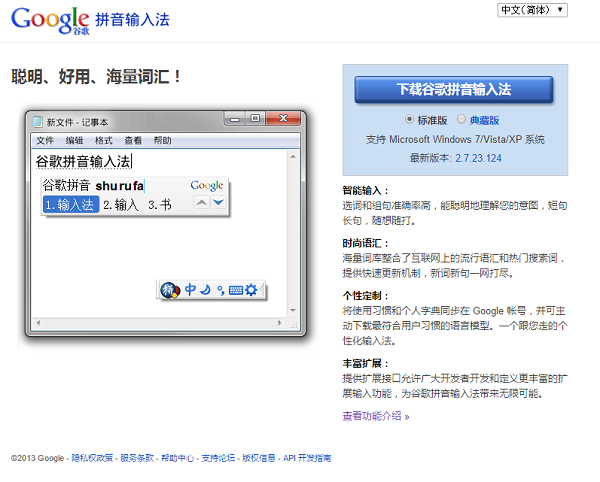Viewport: 600px width, 482px height.
Task: Open the 中文(简体) language dropdown
Action: click(x=532, y=10)
